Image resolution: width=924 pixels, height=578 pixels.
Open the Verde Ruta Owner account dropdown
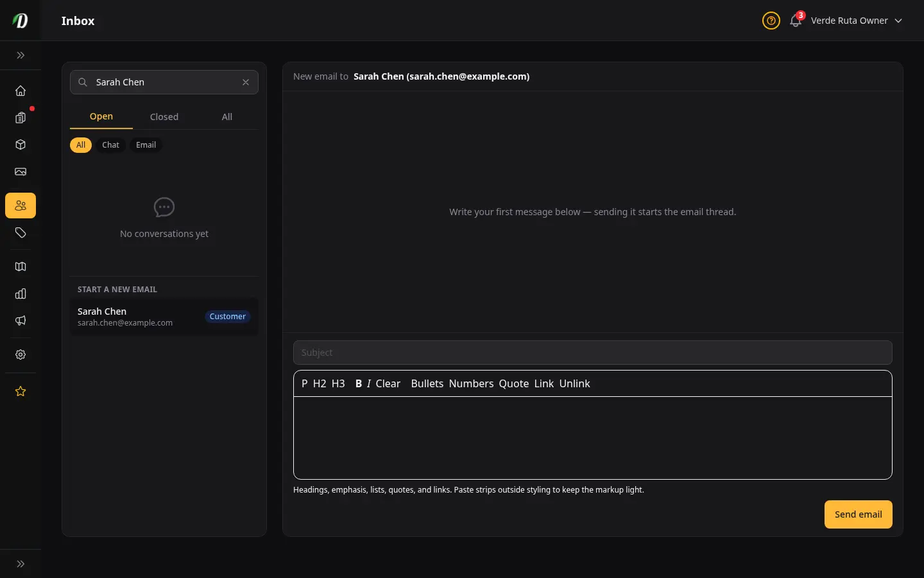coord(857,21)
